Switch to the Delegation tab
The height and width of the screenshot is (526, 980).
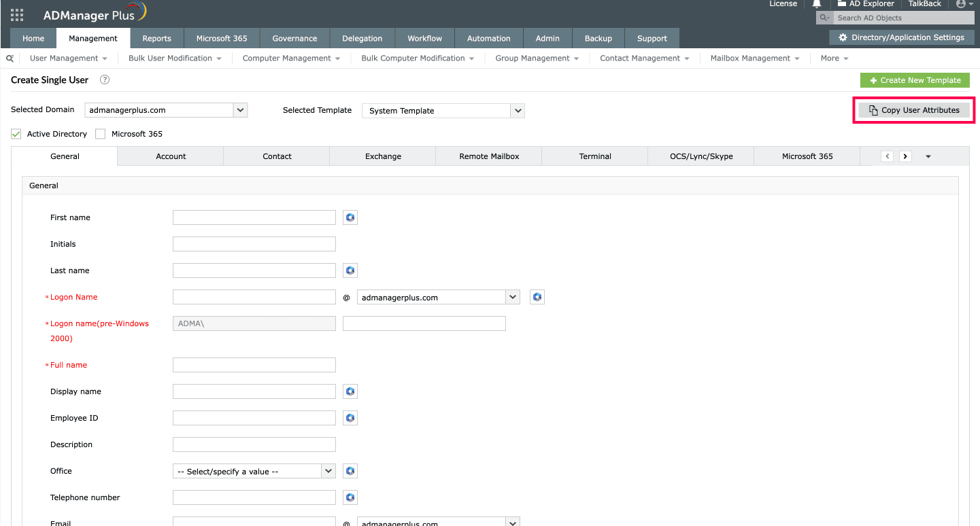(x=362, y=38)
